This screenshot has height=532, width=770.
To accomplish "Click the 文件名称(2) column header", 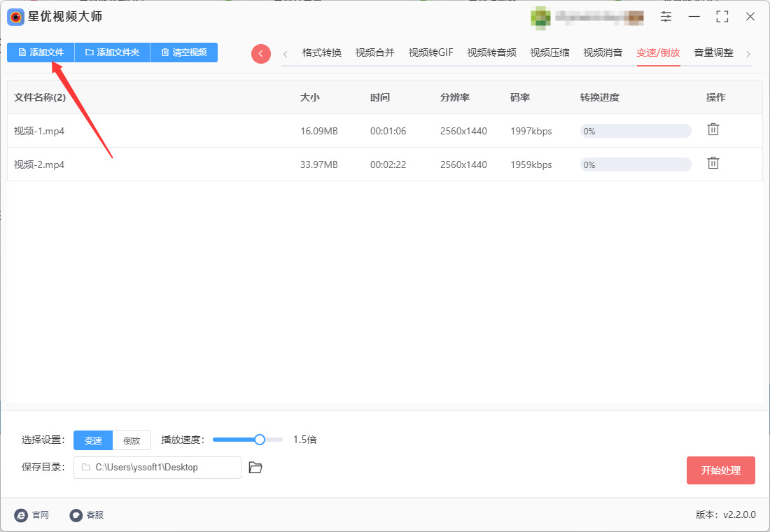I will click(40, 97).
